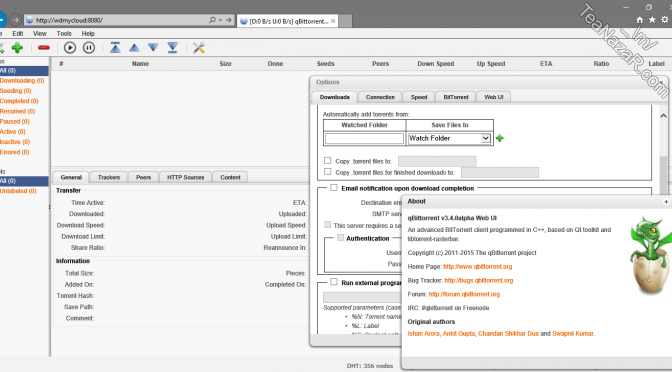Toggle the Authentication checkbox
672x372 pixels.
(340, 237)
